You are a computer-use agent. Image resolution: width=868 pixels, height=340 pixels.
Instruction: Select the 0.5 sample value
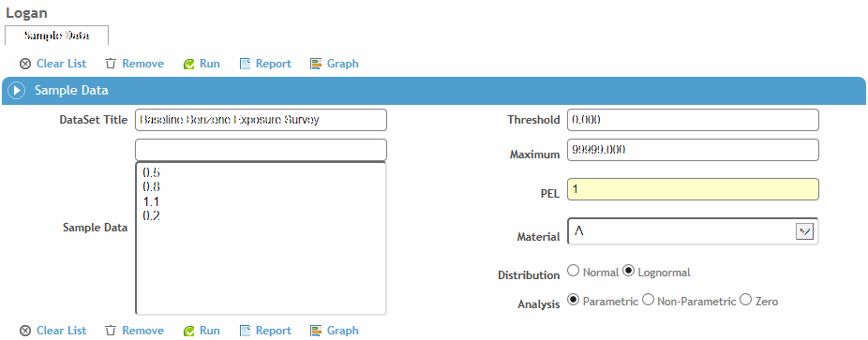pyautogui.click(x=151, y=172)
